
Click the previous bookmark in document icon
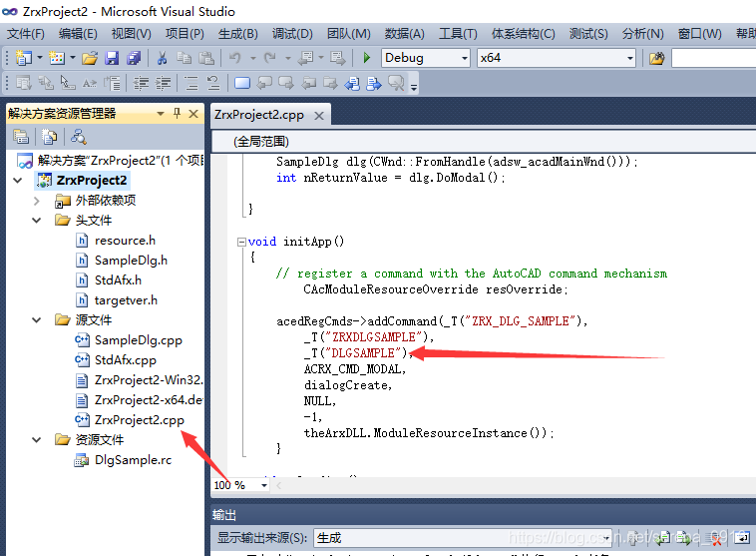click(x=352, y=84)
